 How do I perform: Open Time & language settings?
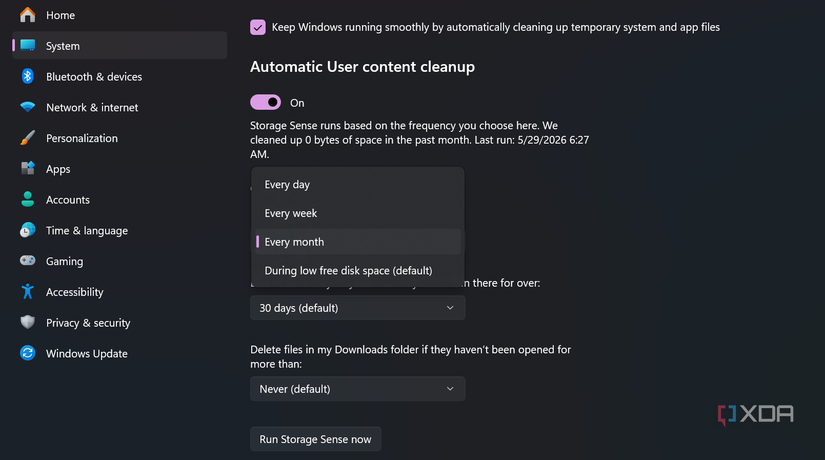click(119, 230)
